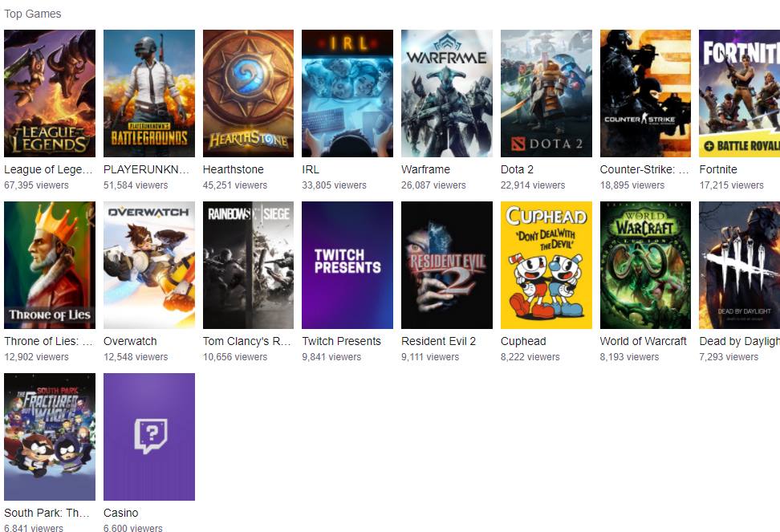Click the IRL title link

tap(311, 169)
